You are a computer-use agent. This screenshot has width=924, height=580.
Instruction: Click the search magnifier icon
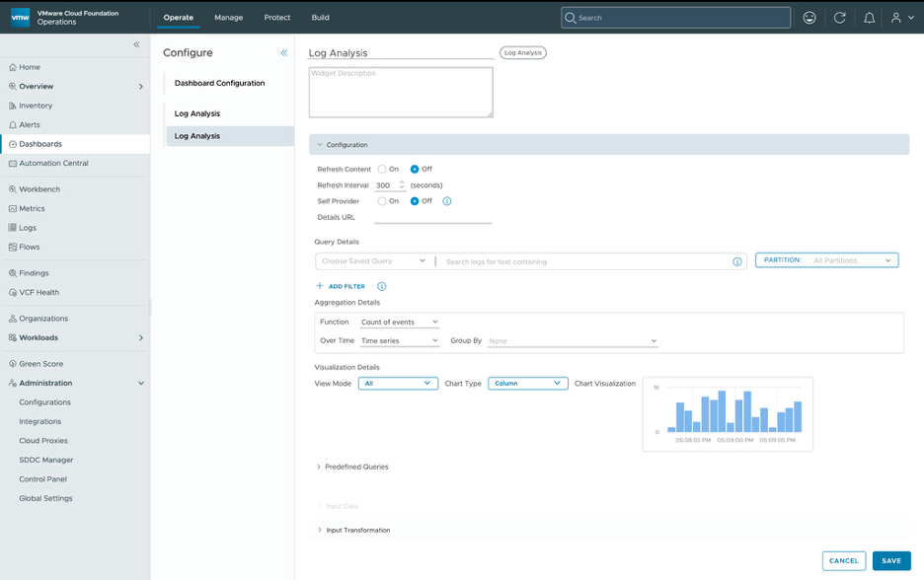coord(570,18)
